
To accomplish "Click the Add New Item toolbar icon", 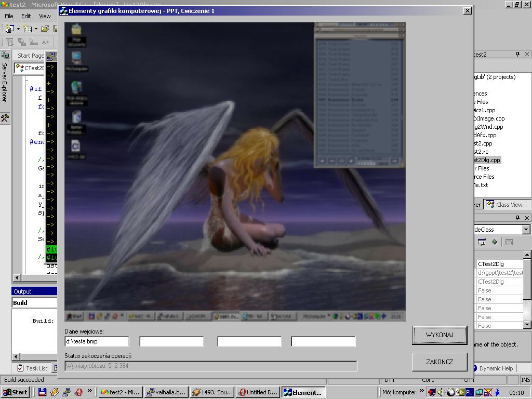I will tap(28, 29).
